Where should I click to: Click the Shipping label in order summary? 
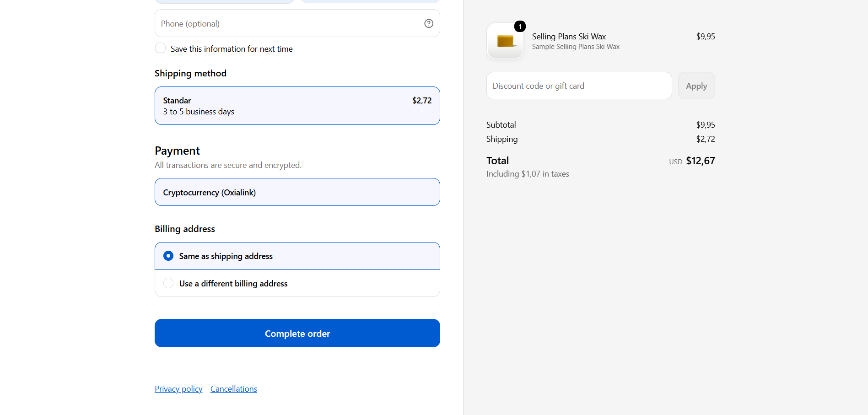point(502,139)
